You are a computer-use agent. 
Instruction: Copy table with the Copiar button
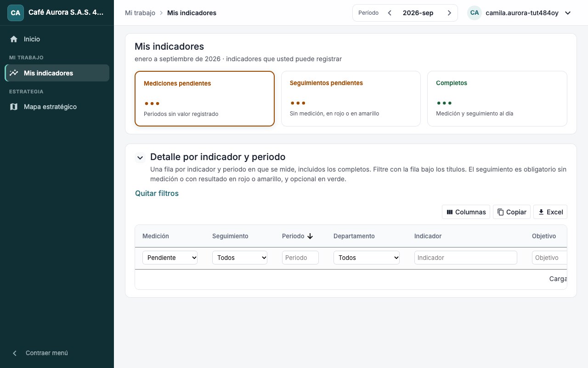[x=512, y=212]
